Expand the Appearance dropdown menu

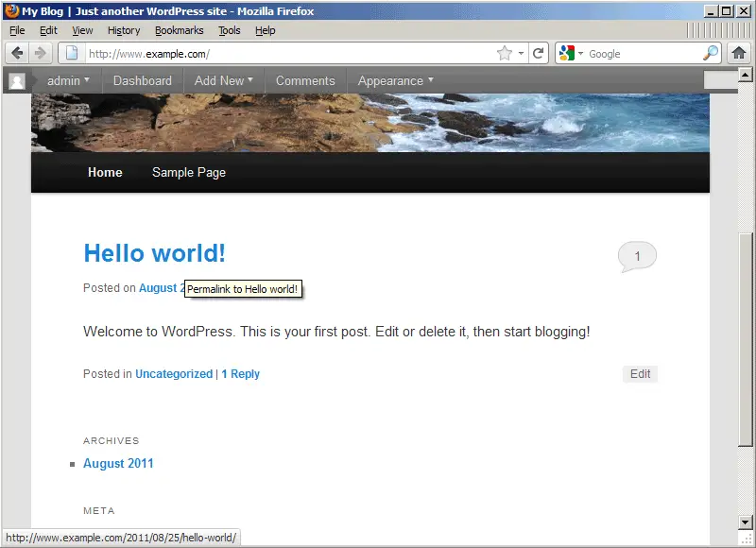pos(395,80)
